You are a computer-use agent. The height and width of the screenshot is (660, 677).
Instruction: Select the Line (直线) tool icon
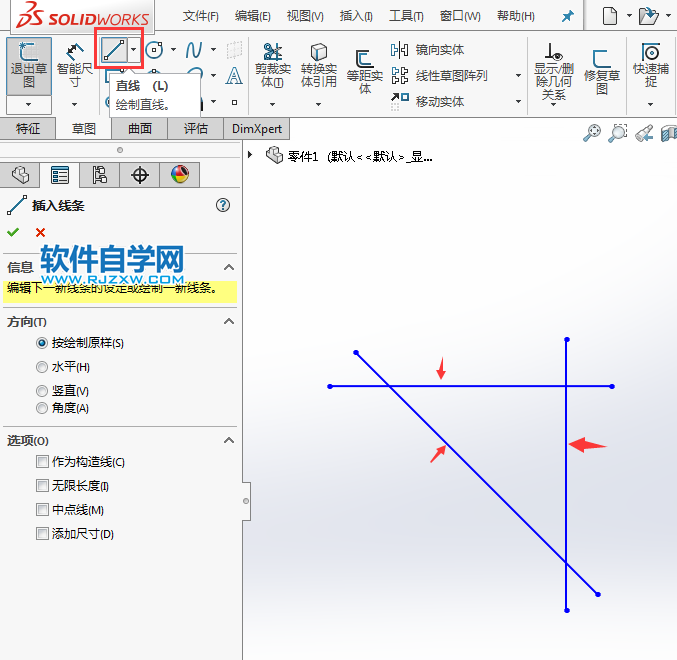(114, 50)
